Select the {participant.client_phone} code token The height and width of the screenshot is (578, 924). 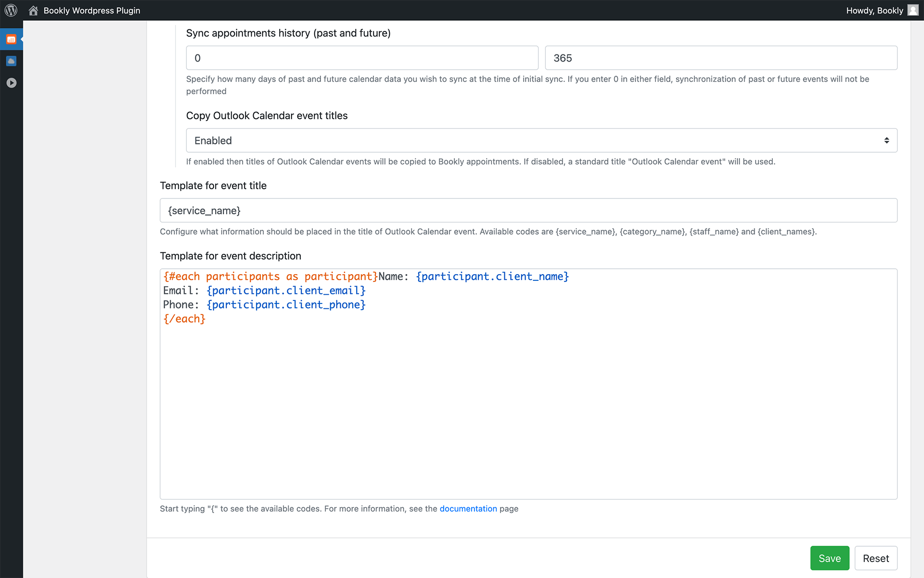coord(286,304)
